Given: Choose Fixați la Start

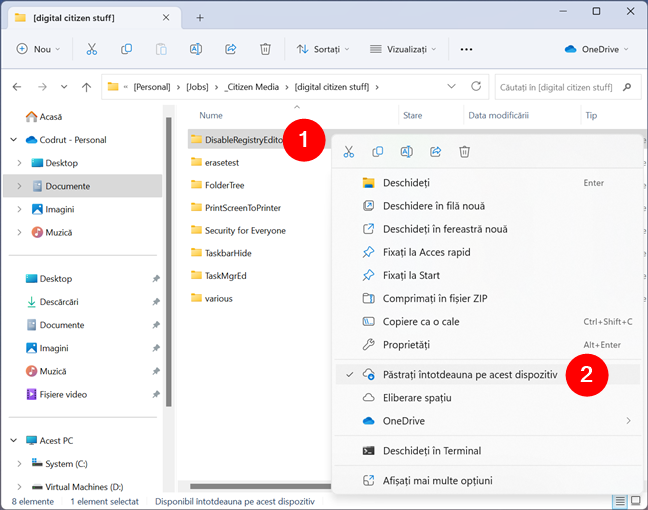Looking at the screenshot, I should click(488, 275).
